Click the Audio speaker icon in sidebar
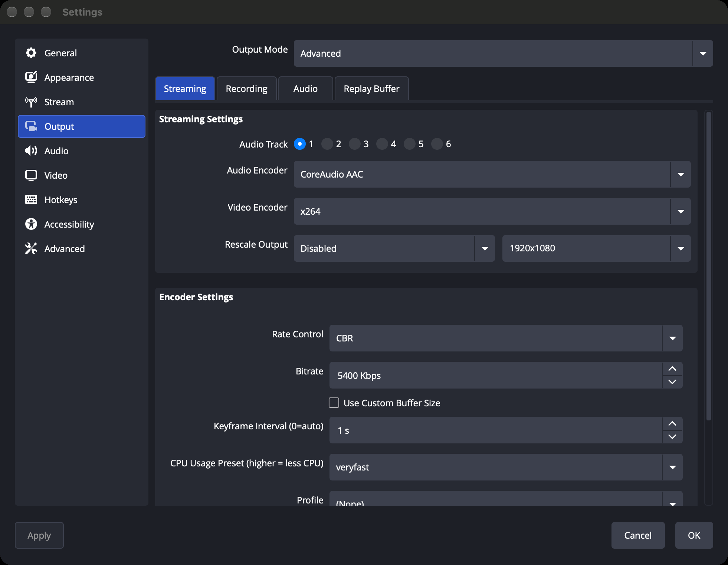Viewport: 728px width, 565px height. [x=31, y=151]
